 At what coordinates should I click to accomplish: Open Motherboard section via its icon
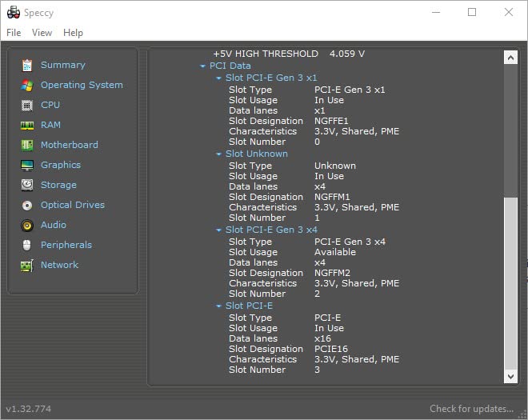click(27, 146)
